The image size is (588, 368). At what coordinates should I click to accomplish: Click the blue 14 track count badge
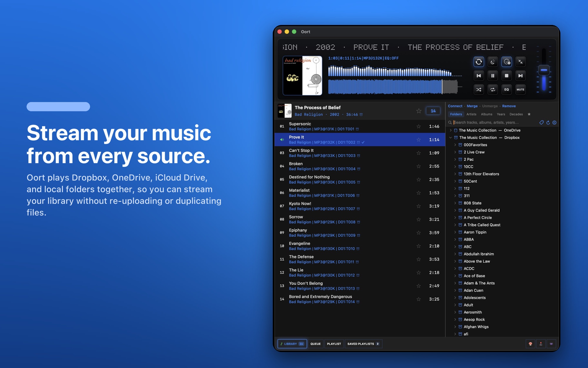click(433, 111)
